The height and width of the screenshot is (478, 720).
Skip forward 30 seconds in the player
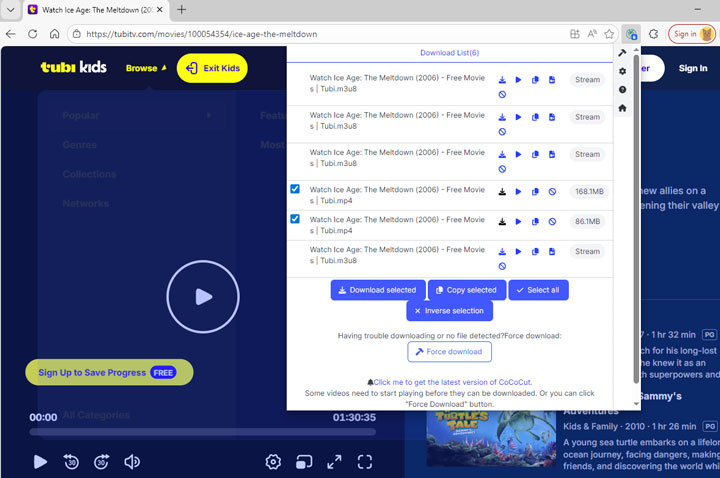pyautogui.click(x=101, y=462)
